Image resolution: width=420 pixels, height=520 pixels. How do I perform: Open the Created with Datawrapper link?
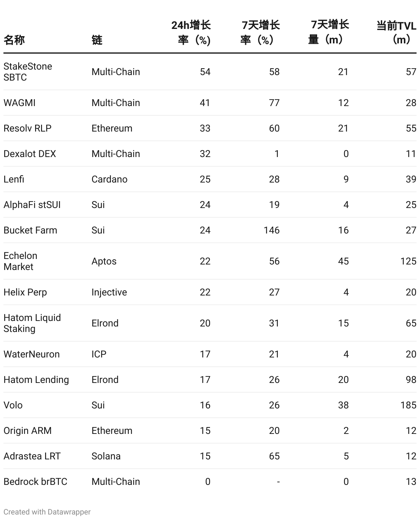[47, 512]
